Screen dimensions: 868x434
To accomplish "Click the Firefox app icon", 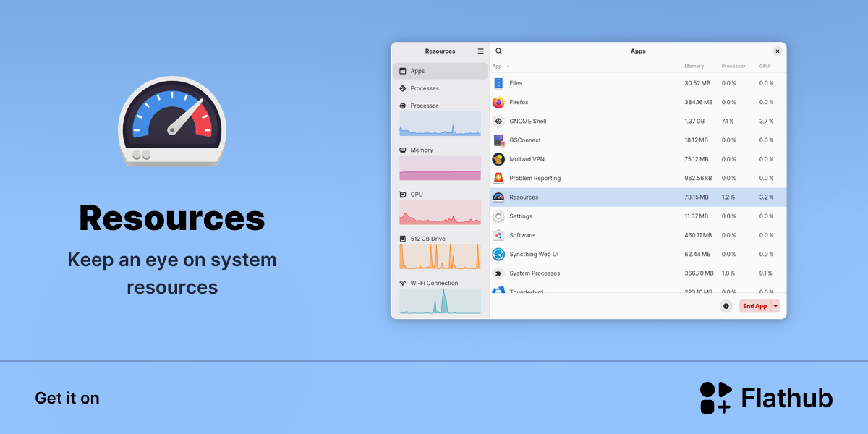I will (x=498, y=102).
